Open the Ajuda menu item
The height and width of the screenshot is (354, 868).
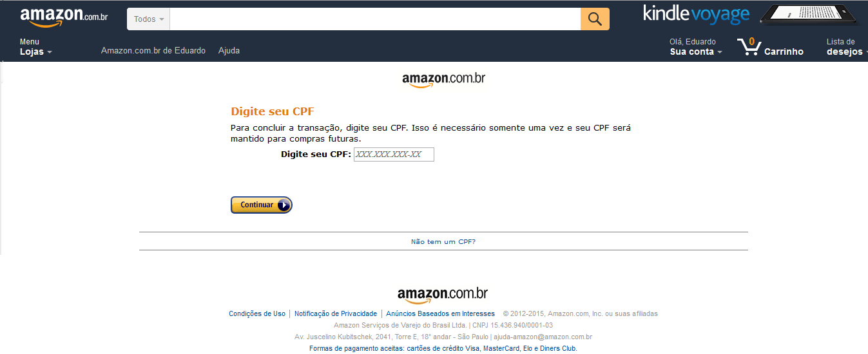coord(229,50)
